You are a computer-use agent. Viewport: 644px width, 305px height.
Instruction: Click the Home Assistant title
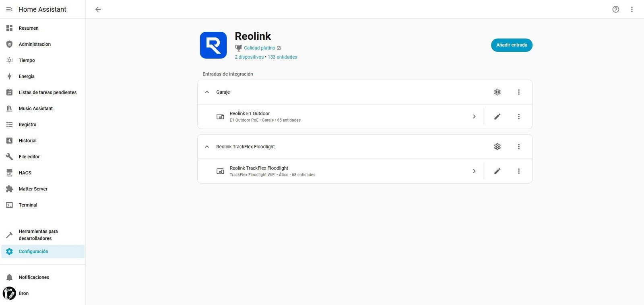(x=42, y=9)
